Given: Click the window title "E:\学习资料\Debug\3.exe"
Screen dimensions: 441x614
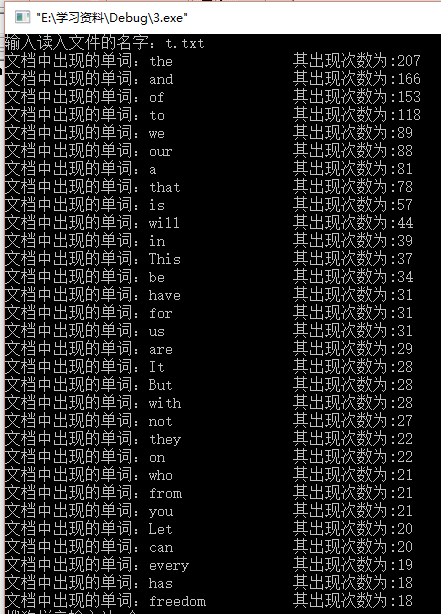Looking at the screenshot, I should pyautogui.click(x=112, y=18).
